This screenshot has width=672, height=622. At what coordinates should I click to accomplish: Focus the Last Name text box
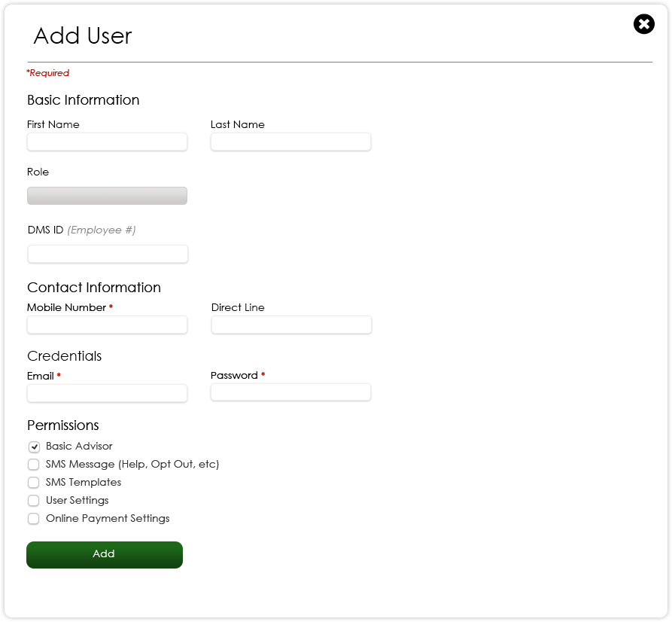[290, 142]
